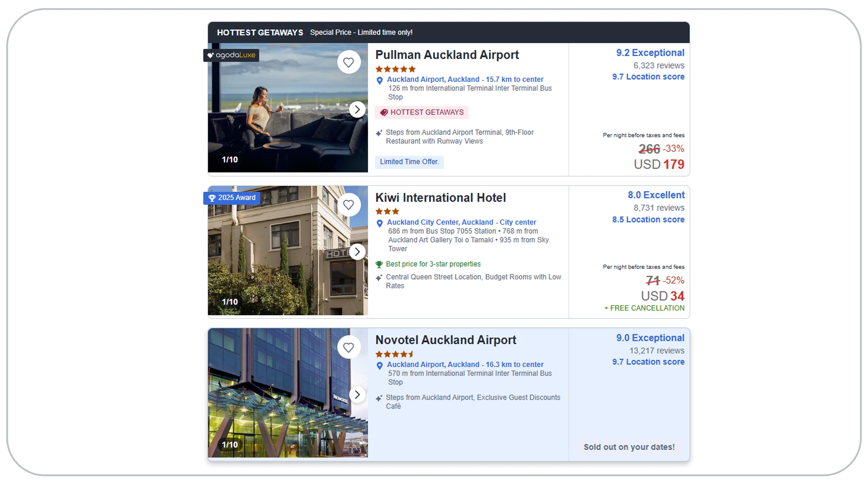Click Novotel's 9.7 Location score

coord(648,362)
